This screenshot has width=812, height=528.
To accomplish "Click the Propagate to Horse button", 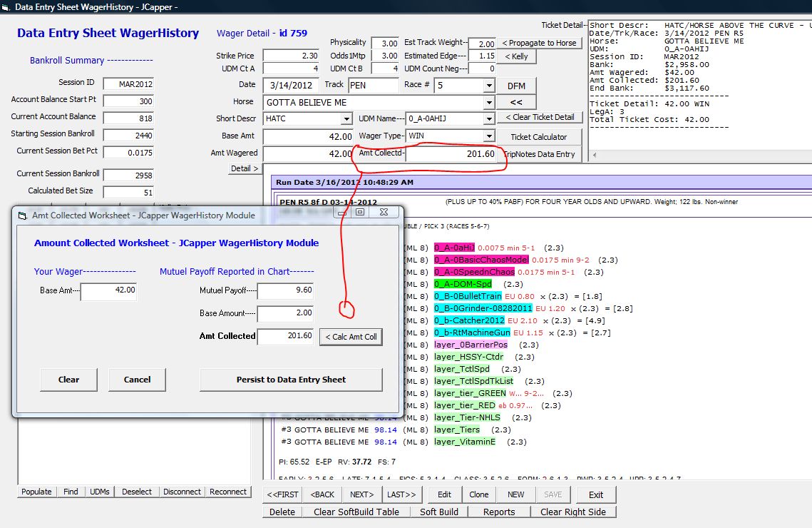I will (539, 43).
